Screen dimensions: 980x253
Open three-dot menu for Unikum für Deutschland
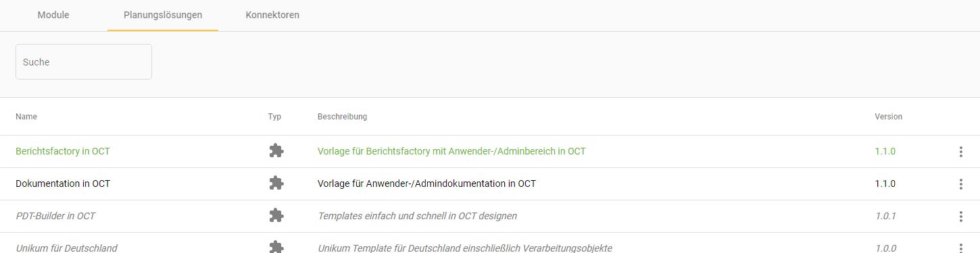[960, 248]
